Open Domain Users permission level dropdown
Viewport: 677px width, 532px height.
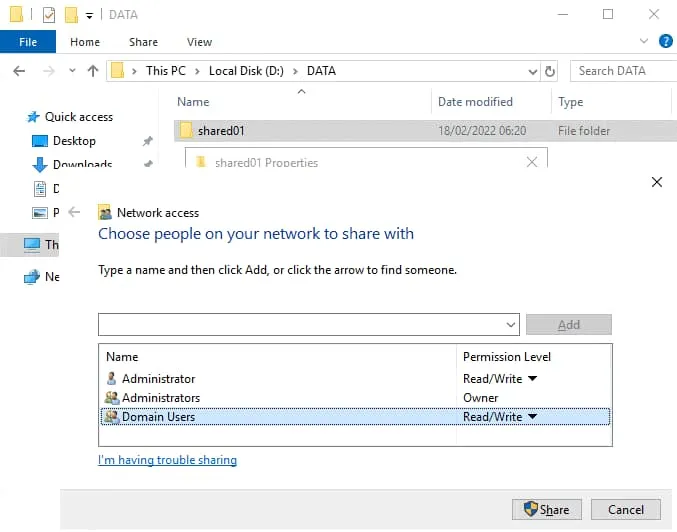[532, 417]
